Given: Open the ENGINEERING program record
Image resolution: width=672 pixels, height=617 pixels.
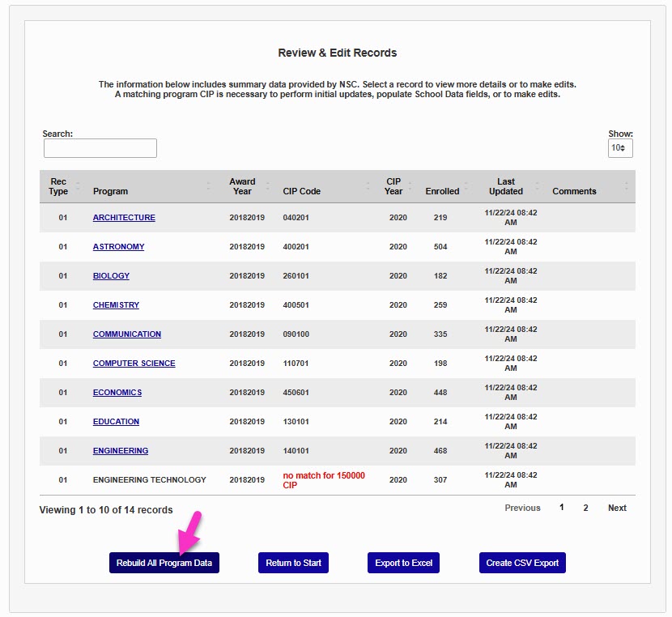Looking at the screenshot, I should 121,451.
